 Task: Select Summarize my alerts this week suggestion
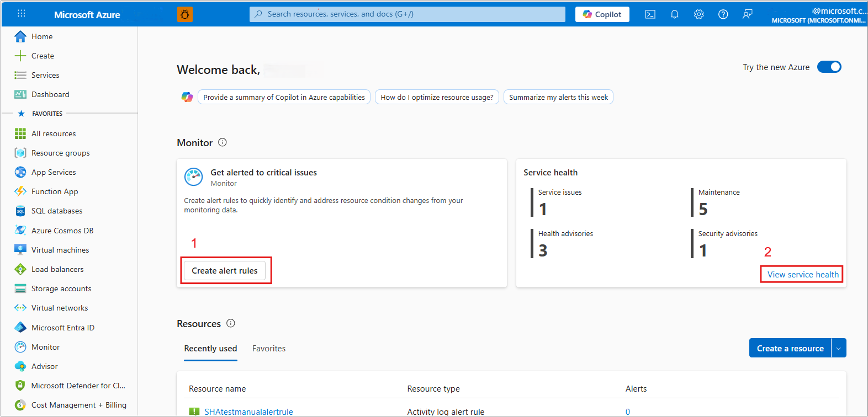pos(558,97)
